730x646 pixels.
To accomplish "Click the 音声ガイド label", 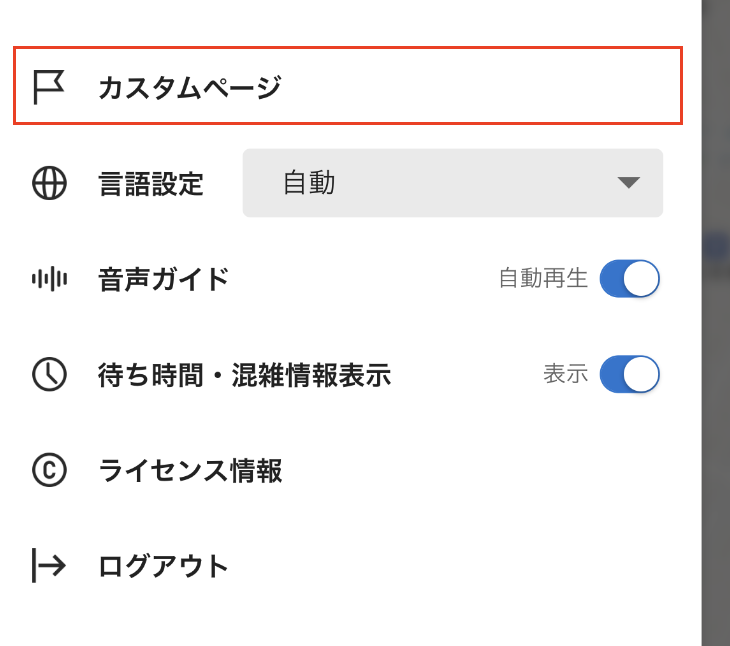I will [x=164, y=279].
